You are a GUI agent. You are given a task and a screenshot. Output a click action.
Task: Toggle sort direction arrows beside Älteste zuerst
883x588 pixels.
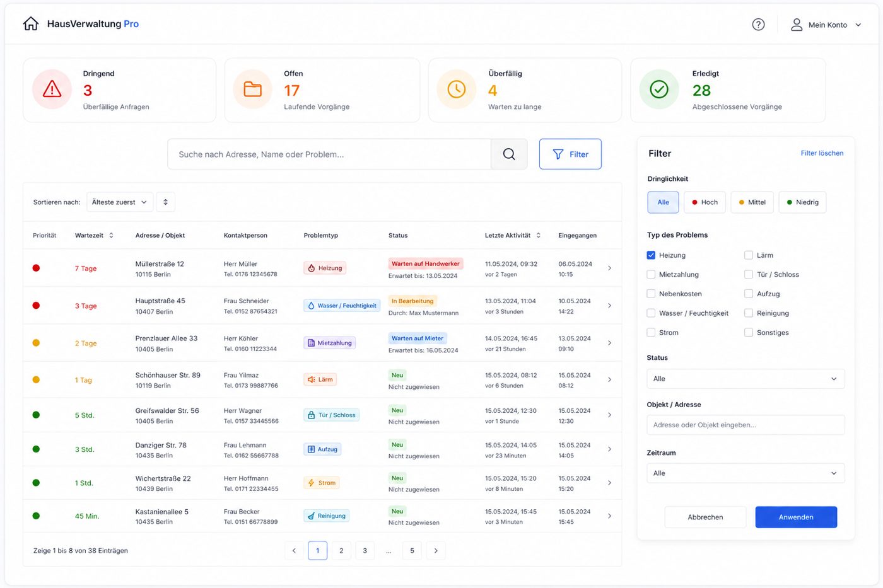pyautogui.click(x=165, y=202)
